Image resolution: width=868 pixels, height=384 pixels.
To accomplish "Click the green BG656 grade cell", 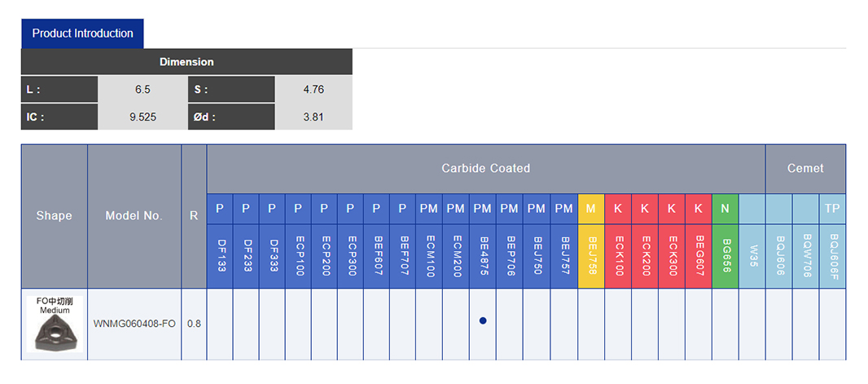I will click(725, 256).
